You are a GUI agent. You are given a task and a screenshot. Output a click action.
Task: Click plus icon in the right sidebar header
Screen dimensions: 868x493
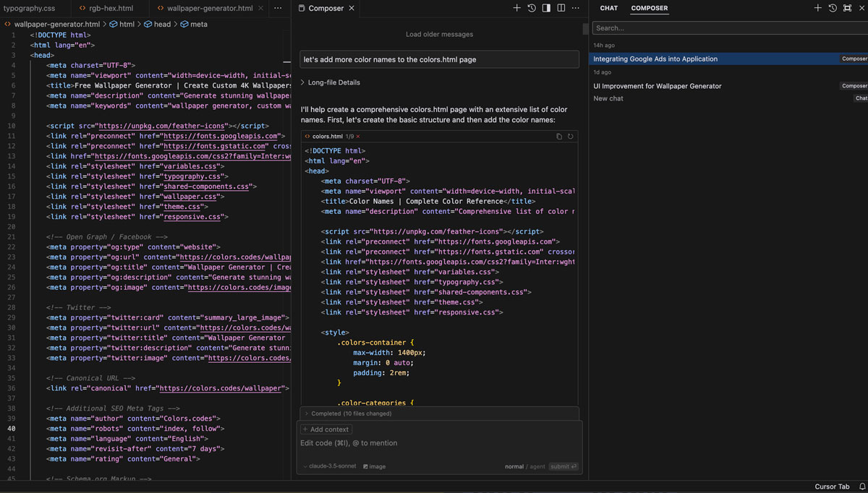point(817,8)
